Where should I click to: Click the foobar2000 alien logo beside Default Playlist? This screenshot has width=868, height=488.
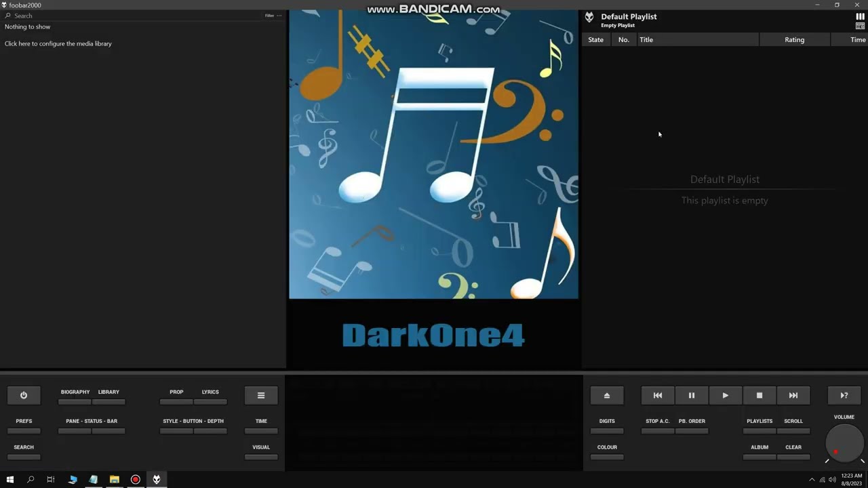point(589,18)
